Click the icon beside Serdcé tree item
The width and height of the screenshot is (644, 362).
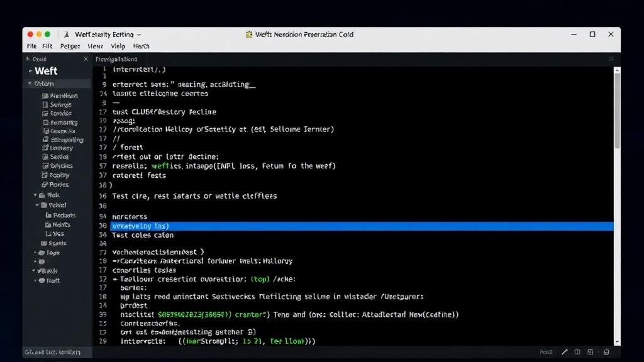[45, 156]
